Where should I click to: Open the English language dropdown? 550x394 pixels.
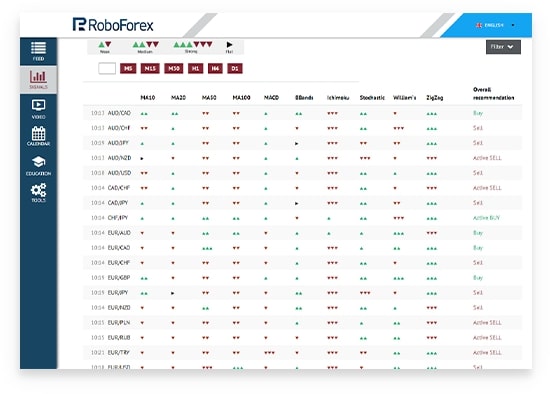point(495,25)
